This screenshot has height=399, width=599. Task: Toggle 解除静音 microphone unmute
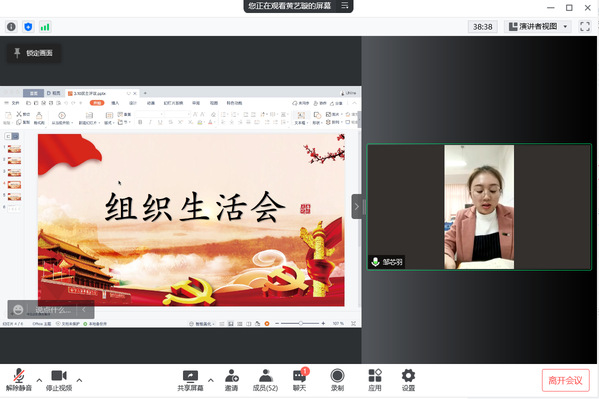(19, 380)
